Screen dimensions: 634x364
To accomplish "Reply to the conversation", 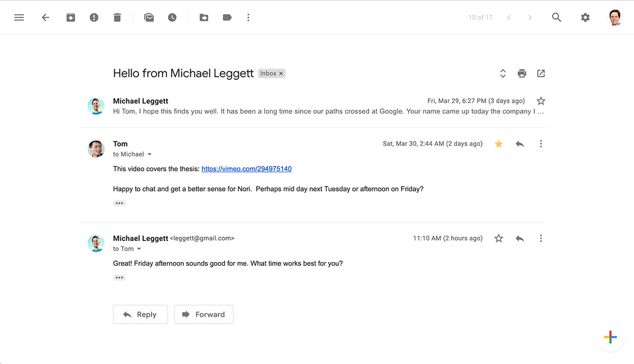I will tap(140, 314).
